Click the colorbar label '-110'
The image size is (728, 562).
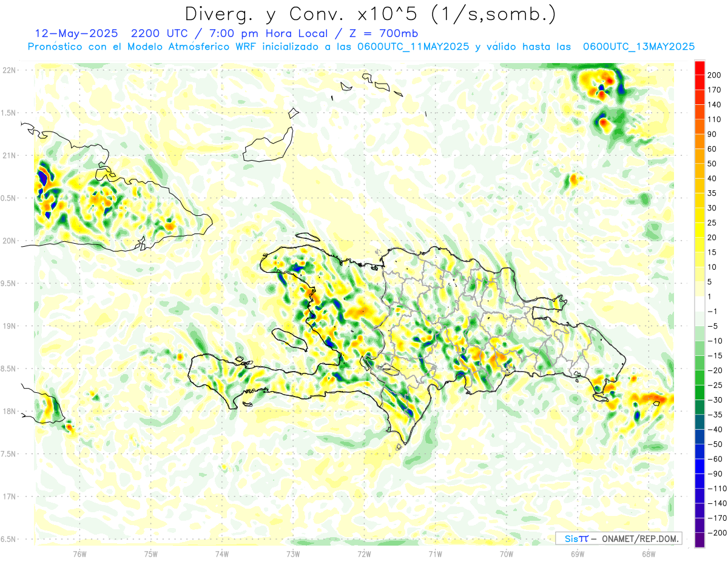click(716, 488)
